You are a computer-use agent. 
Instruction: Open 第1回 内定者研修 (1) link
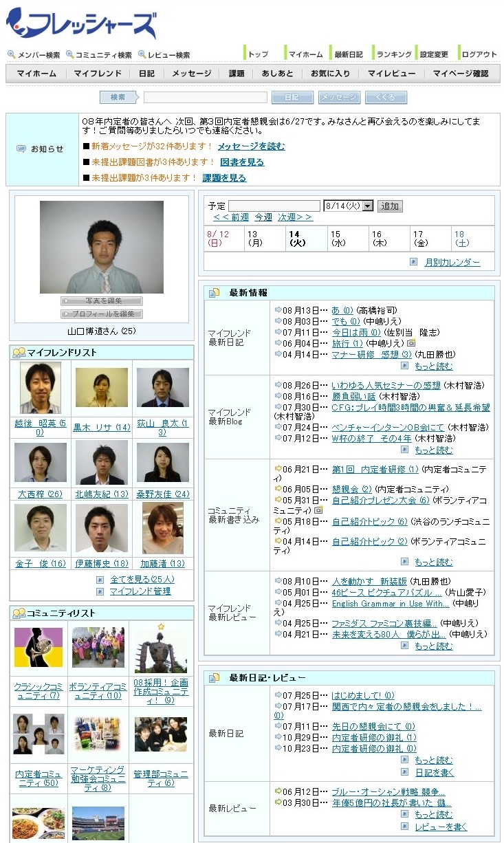coord(375,470)
